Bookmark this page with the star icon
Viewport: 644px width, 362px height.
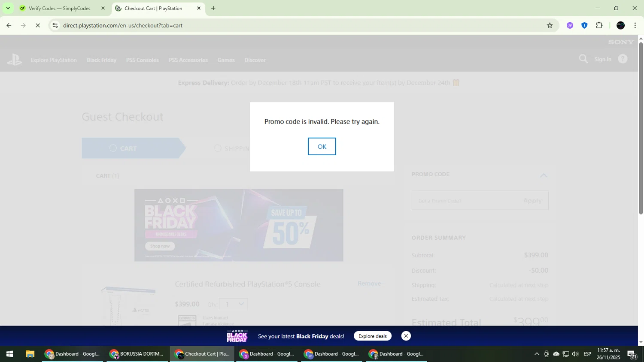point(550,25)
